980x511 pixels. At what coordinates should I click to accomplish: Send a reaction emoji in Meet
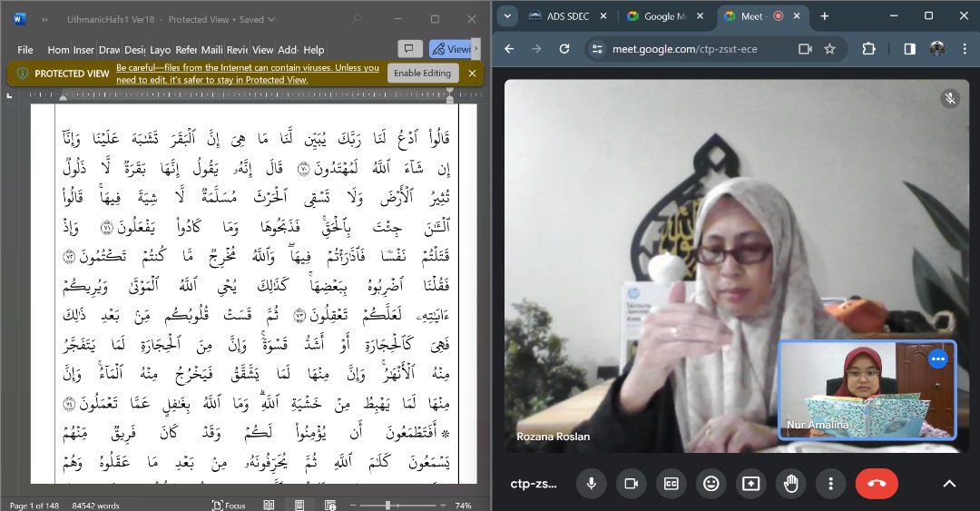tap(711, 484)
